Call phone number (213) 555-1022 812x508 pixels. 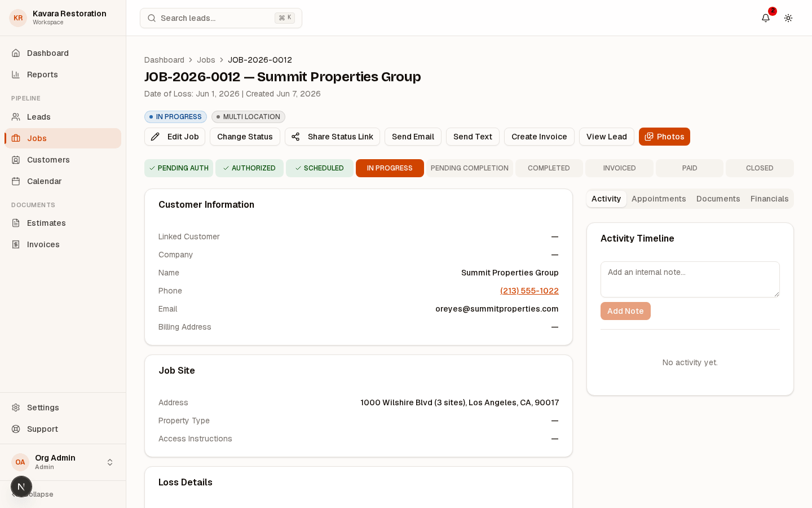[x=529, y=291]
